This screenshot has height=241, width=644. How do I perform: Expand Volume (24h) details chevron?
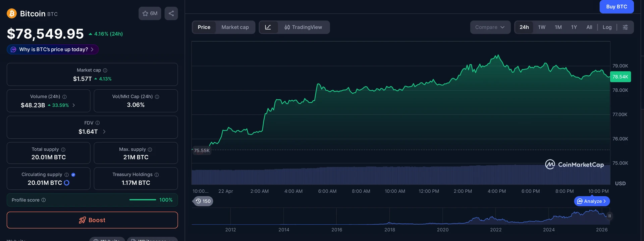[74, 105]
